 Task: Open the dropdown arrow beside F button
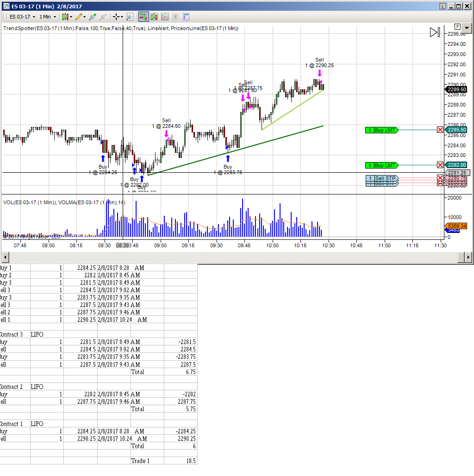click(467, 28)
